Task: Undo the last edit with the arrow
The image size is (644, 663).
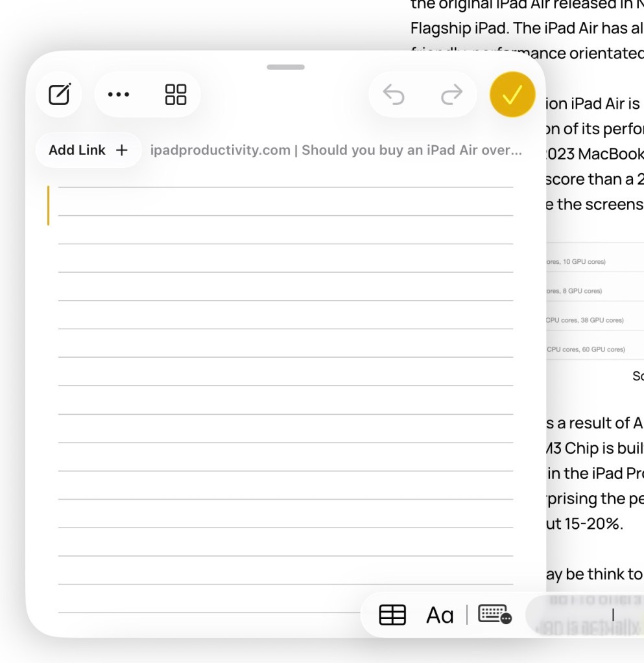Action: click(394, 95)
